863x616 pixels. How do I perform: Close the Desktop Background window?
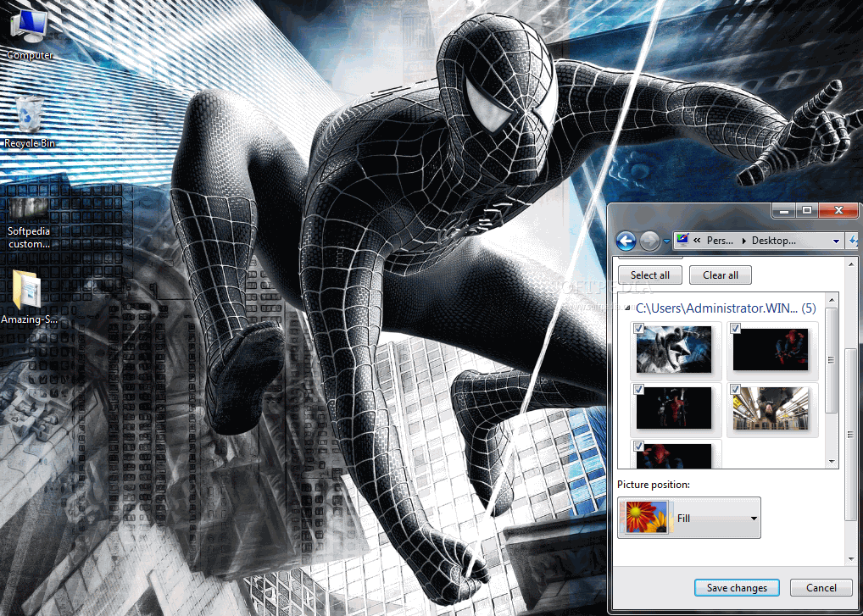coord(838,210)
